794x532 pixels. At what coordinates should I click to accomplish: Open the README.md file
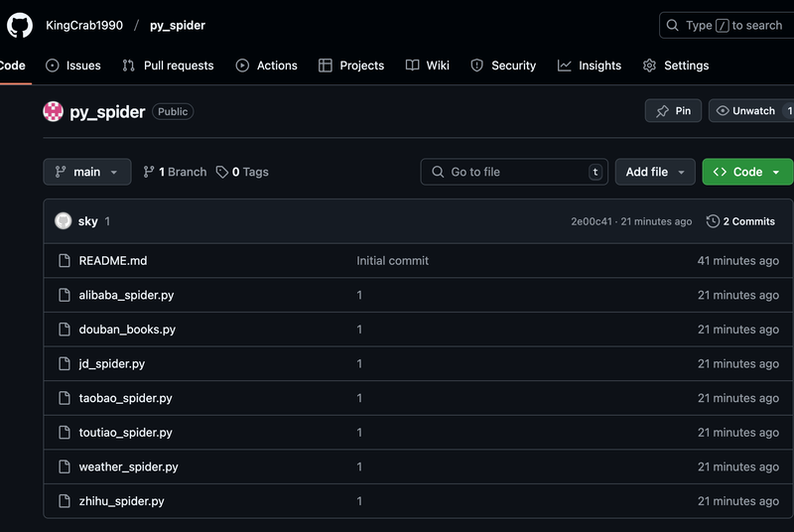(113, 261)
